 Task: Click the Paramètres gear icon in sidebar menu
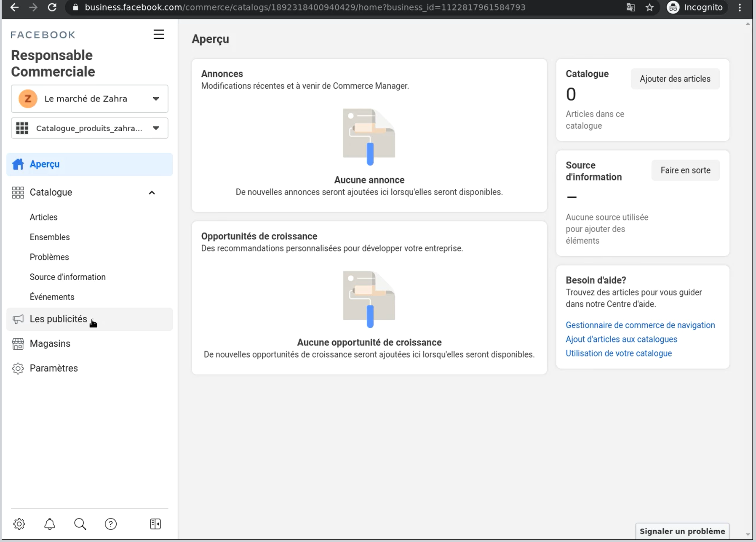pyautogui.click(x=18, y=368)
